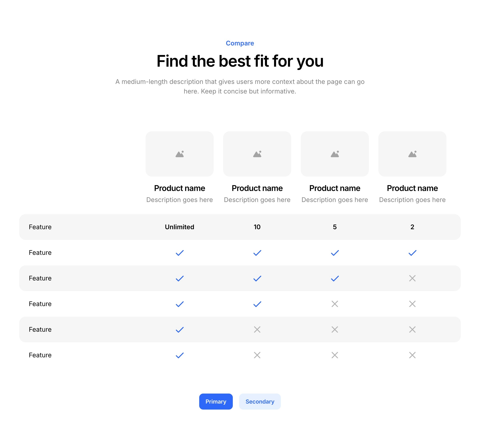The height and width of the screenshot is (448, 480).
Task: Click the value 2 in first feature row
Action: (412, 227)
